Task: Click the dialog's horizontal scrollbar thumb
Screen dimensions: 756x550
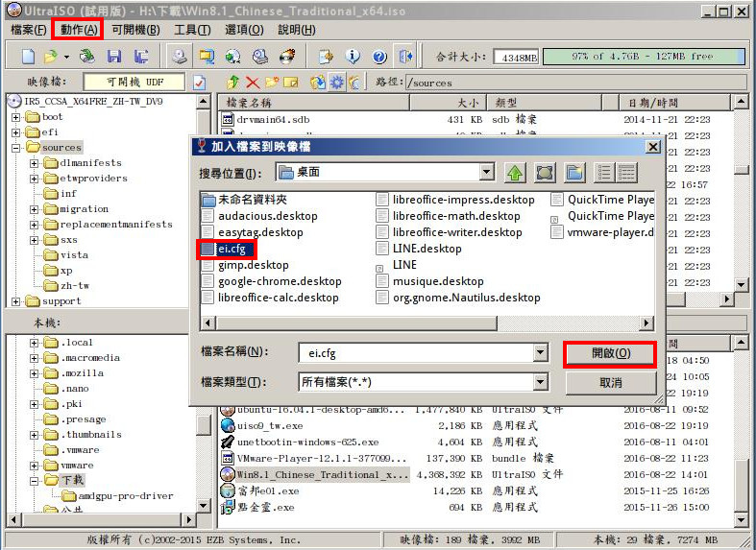Action: point(356,323)
